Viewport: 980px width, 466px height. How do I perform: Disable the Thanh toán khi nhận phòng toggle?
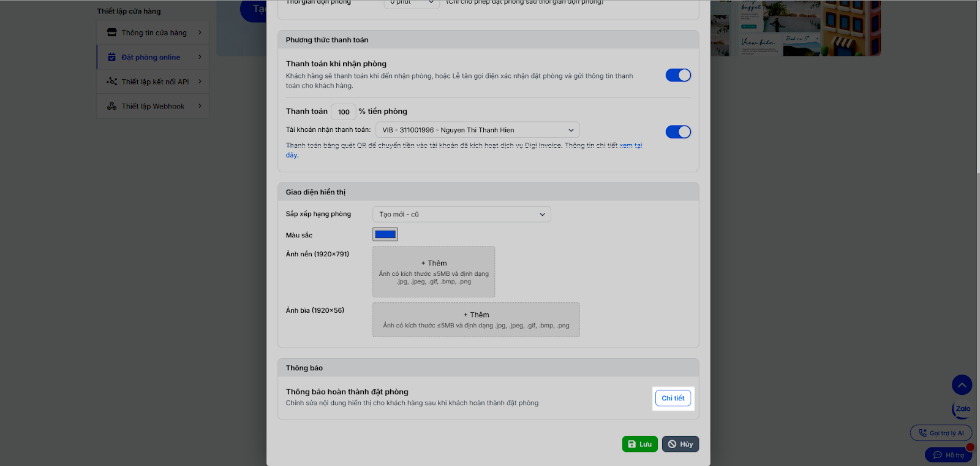point(678,75)
